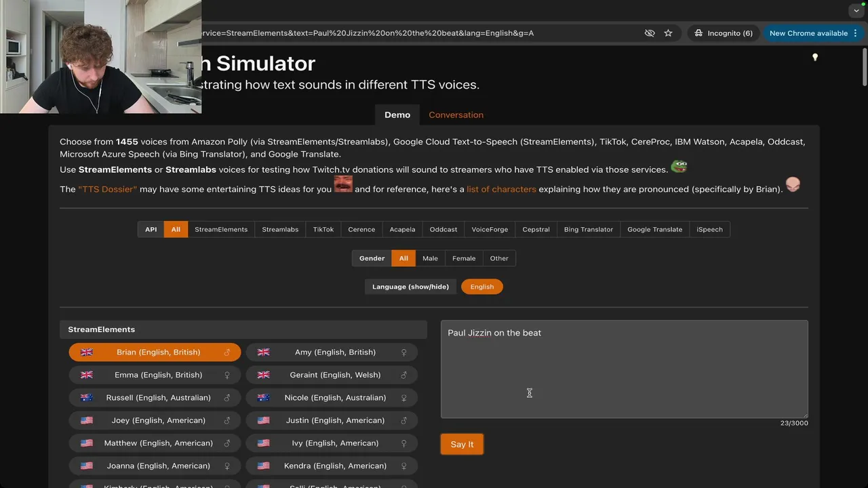Image resolution: width=868 pixels, height=488 pixels.
Task: Open Chrome three-dot menu
Action: [x=856, y=33]
